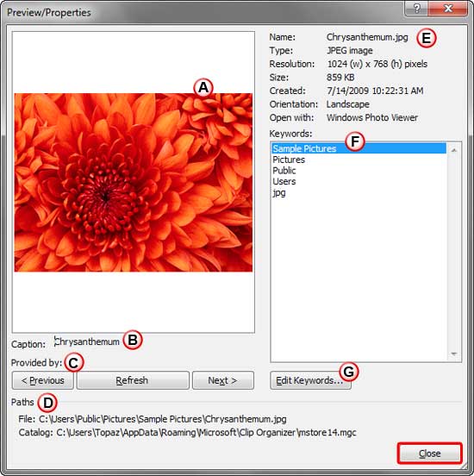Viewport: 474px width, 476px height.
Task: Click the Help question mark button
Action: (416, 9)
